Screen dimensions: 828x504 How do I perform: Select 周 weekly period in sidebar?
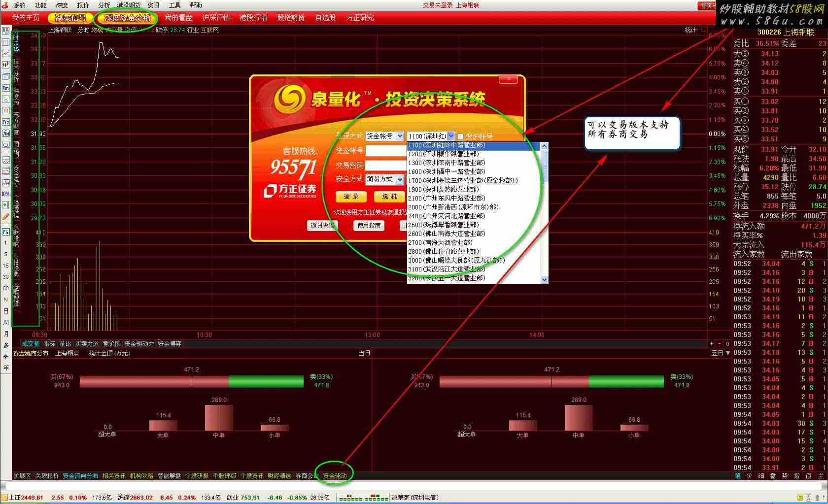pyautogui.click(x=5, y=322)
